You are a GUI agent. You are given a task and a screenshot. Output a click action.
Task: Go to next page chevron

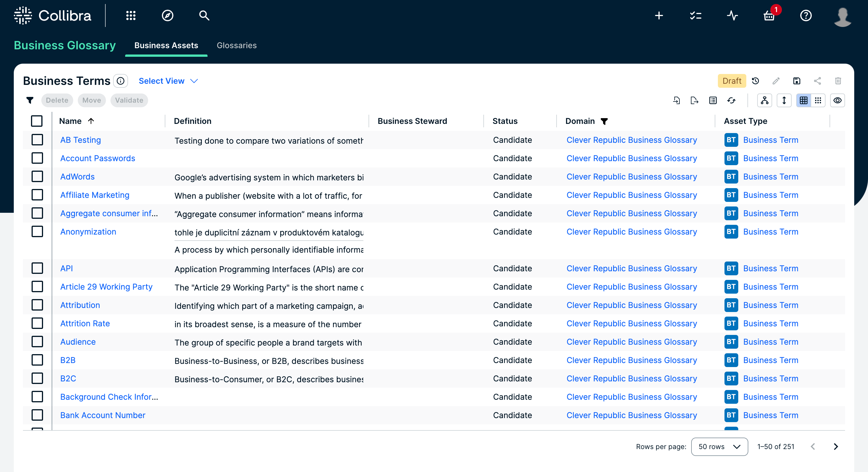click(836, 447)
